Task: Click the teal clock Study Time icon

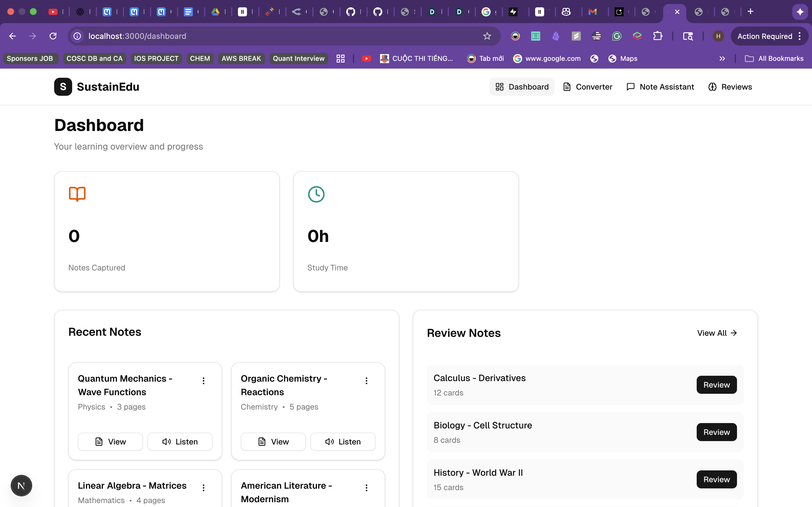Action: 316,194
